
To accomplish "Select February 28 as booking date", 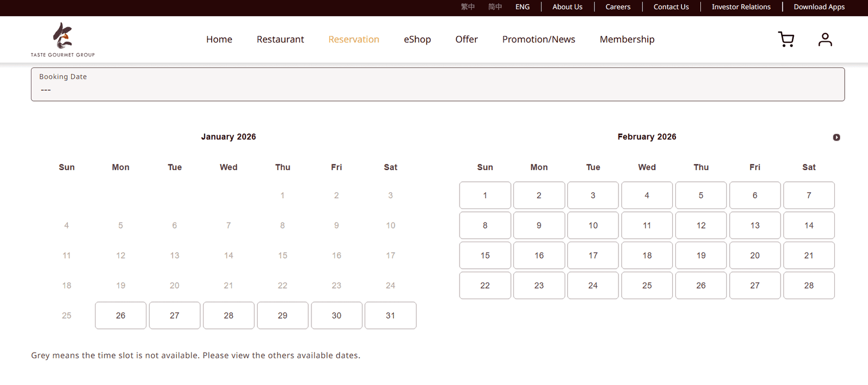I will click(x=808, y=286).
